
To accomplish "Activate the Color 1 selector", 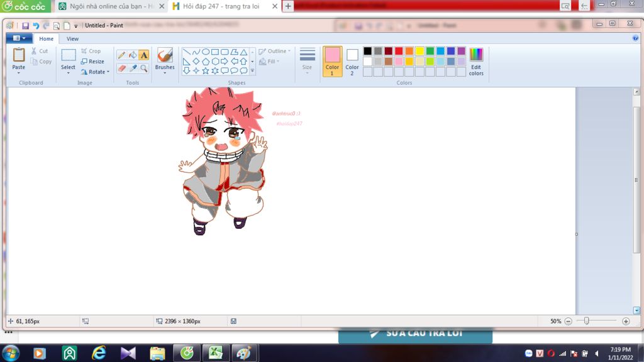I will point(332,61).
